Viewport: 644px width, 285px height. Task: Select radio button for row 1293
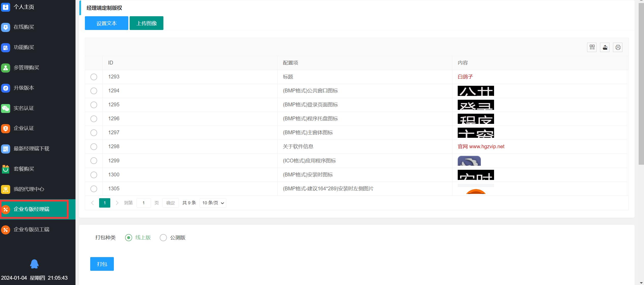pos(94,77)
